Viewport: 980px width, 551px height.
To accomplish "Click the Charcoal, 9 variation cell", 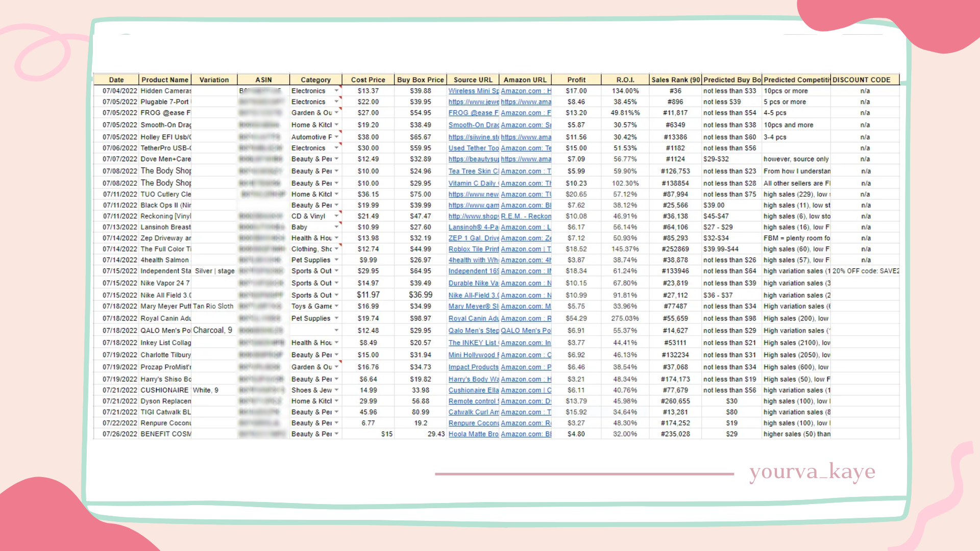I will tap(213, 331).
